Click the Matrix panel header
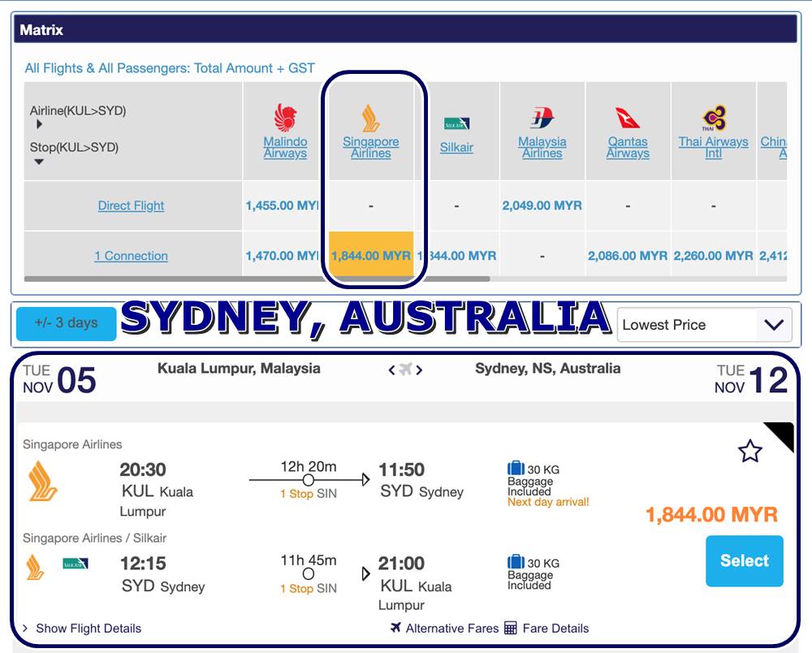 [x=405, y=29]
